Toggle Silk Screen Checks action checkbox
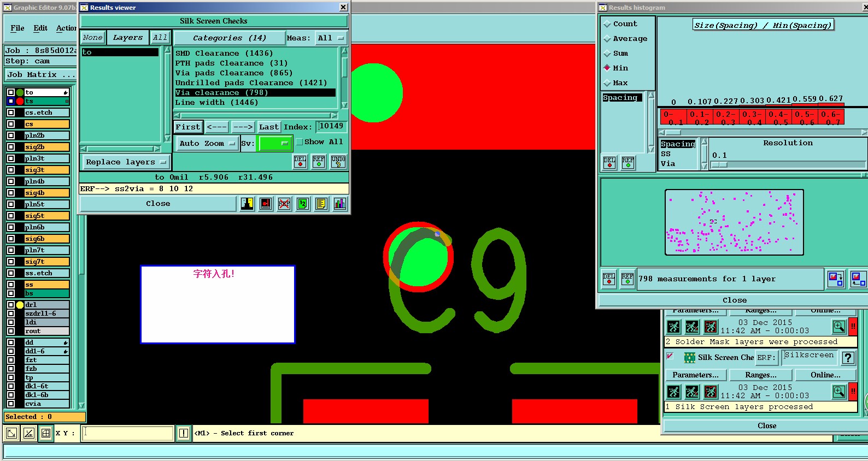Screen dimensions: 868x461 (x=670, y=356)
